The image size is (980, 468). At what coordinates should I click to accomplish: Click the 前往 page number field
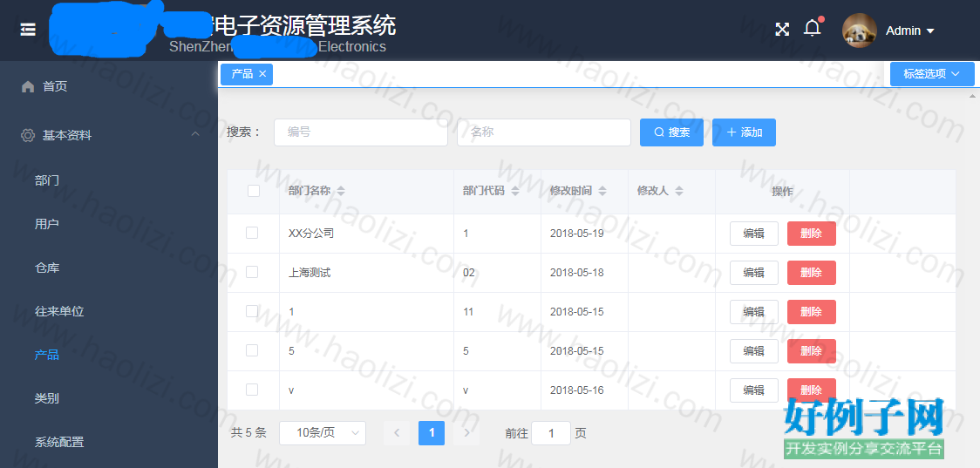point(551,433)
